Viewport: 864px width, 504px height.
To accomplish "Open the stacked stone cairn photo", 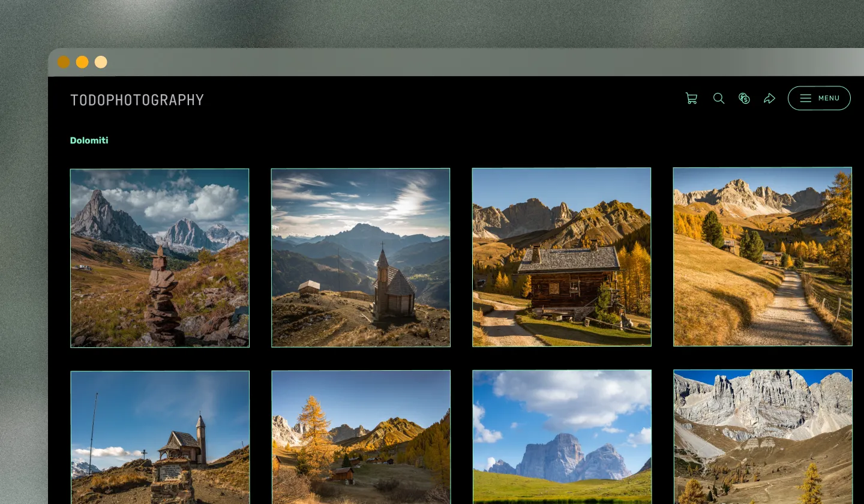I will (x=160, y=258).
